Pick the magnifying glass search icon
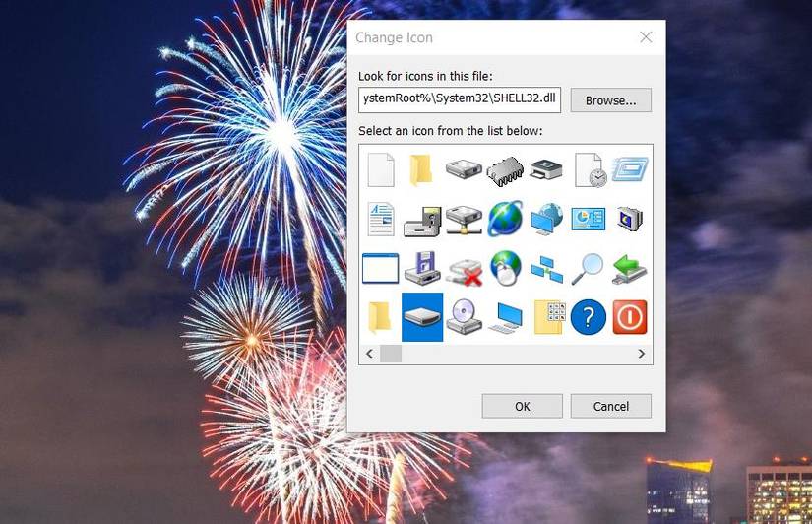 (588, 269)
